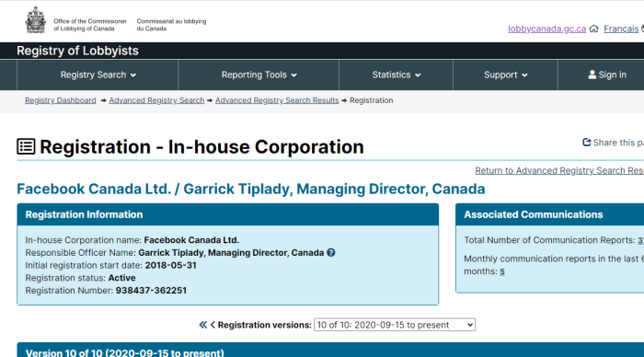Click the Share this page icon
The height and width of the screenshot is (357, 644).
point(587,142)
